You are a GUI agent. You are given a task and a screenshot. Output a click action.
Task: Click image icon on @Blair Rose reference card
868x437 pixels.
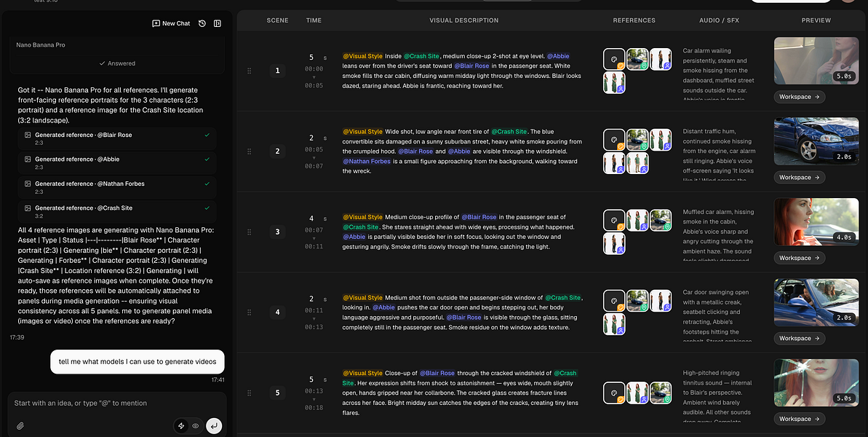pos(28,135)
